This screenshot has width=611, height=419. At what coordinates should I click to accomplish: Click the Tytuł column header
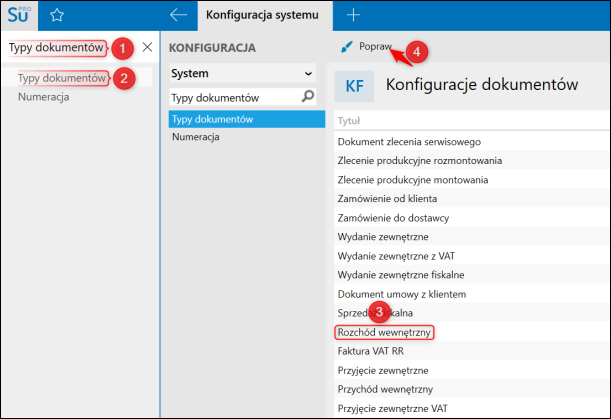[x=350, y=120]
